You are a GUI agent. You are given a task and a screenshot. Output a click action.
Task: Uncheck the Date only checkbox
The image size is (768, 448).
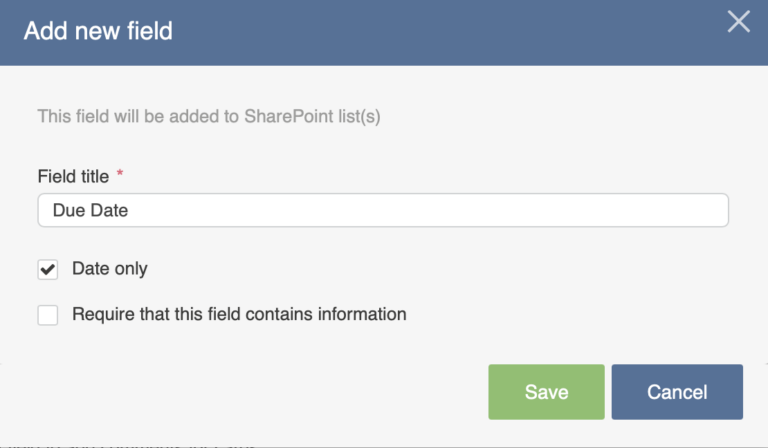(48, 270)
